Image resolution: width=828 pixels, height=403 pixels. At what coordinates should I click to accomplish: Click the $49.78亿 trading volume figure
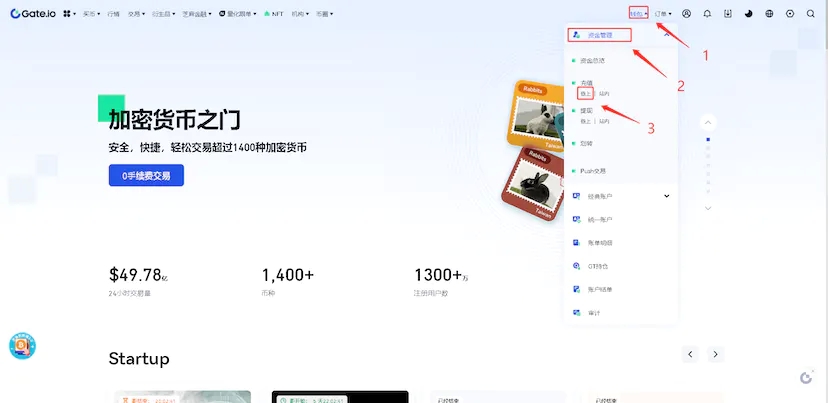(x=138, y=275)
